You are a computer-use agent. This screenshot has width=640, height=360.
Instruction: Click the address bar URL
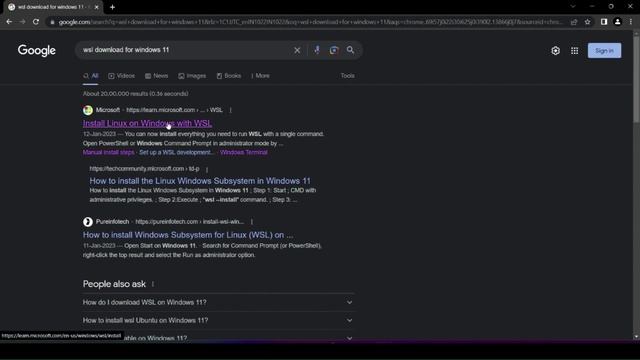pyautogui.click(x=310, y=22)
